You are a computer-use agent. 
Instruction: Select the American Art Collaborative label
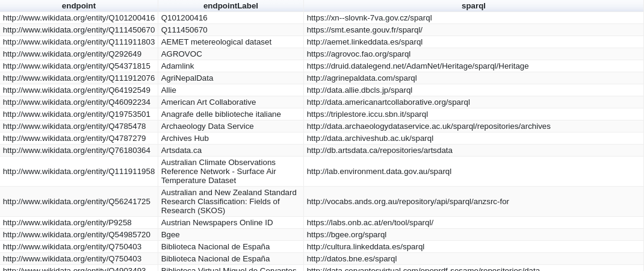pyautogui.click(x=208, y=102)
